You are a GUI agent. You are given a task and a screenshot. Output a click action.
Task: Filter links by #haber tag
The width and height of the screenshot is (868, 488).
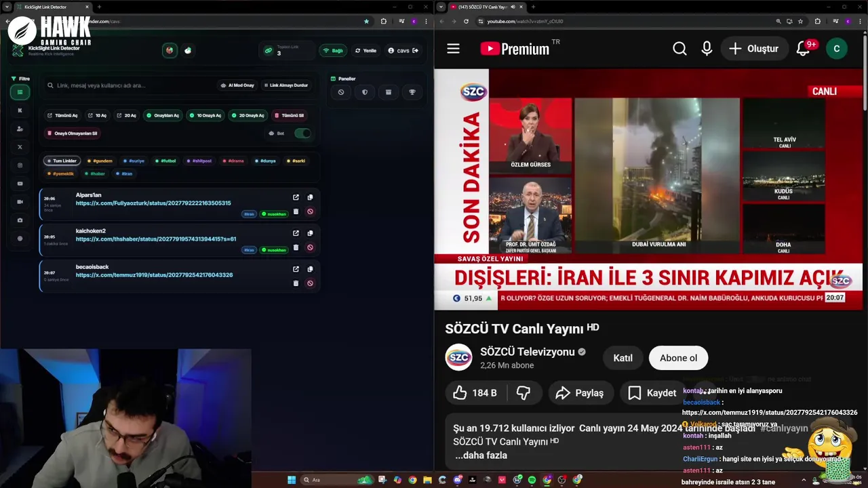tap(96, 174)
